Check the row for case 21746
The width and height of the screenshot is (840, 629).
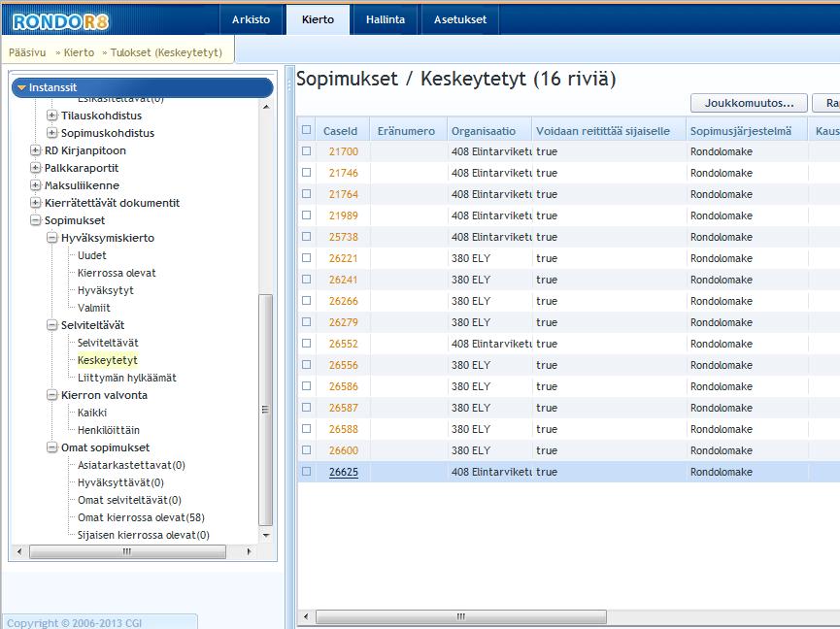tap(307, 173)
